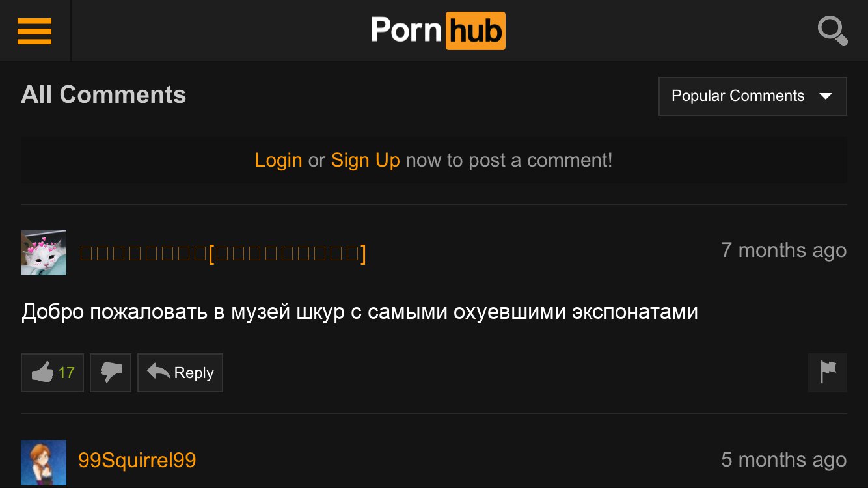
Task: Click the Login link
Action: coord(278,160)
